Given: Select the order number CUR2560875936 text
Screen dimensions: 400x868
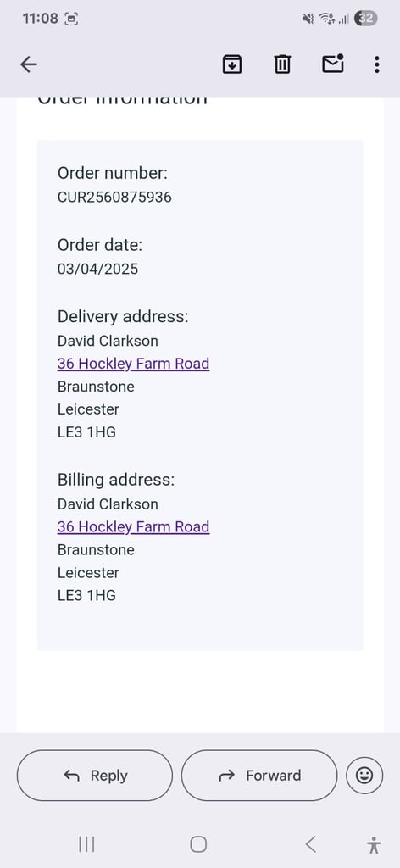Looking at the screenshot, I should [x=114, y=197].
